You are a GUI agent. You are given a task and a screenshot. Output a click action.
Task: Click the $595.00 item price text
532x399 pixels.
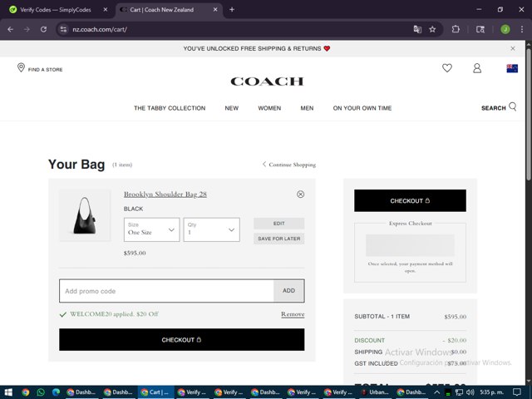coord(135,253)
